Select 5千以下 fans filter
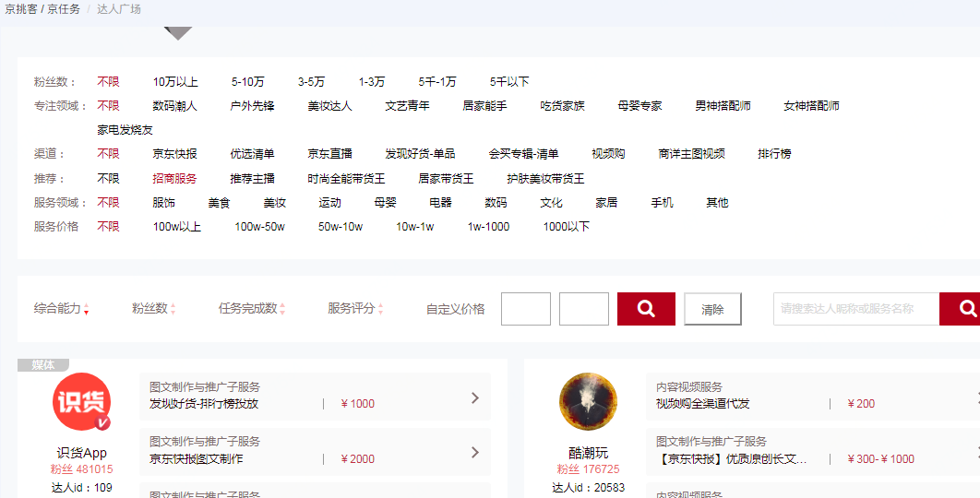The width and height of the screenshot is (980, 498). pos(509,82)
